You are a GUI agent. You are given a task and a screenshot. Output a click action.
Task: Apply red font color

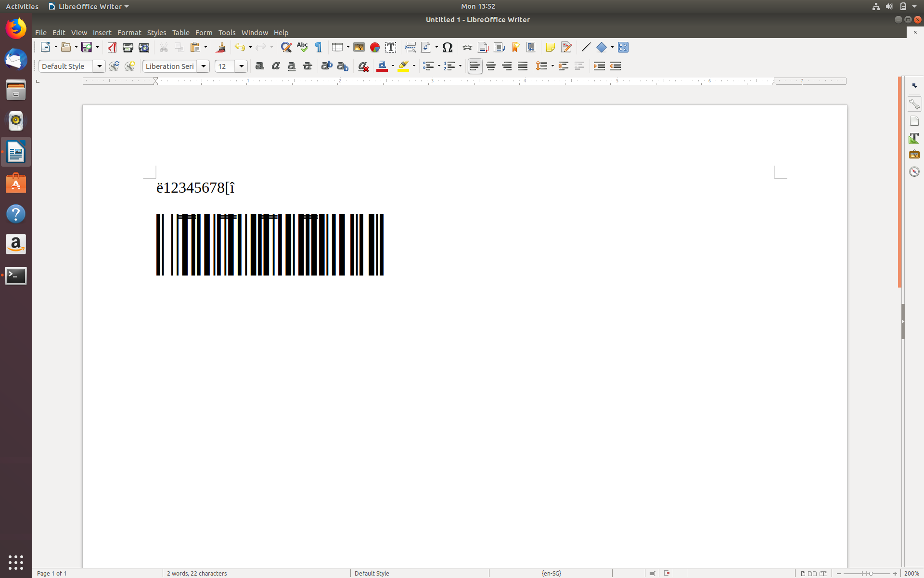tap(382, 66)
